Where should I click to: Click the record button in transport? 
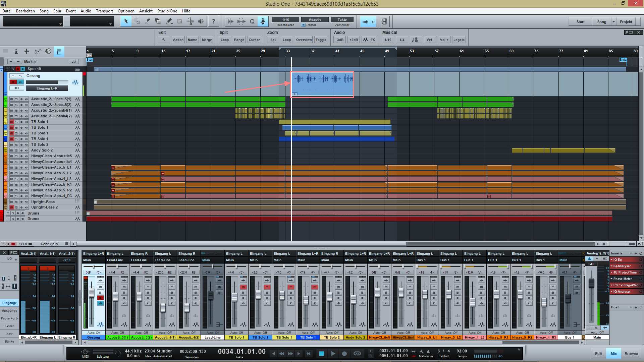coord(344,354)
